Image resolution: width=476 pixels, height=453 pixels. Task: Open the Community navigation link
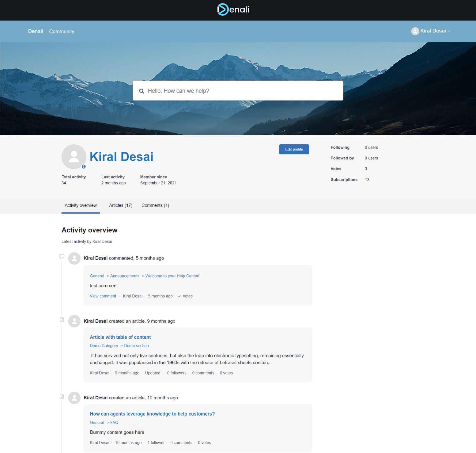[62, 32]
